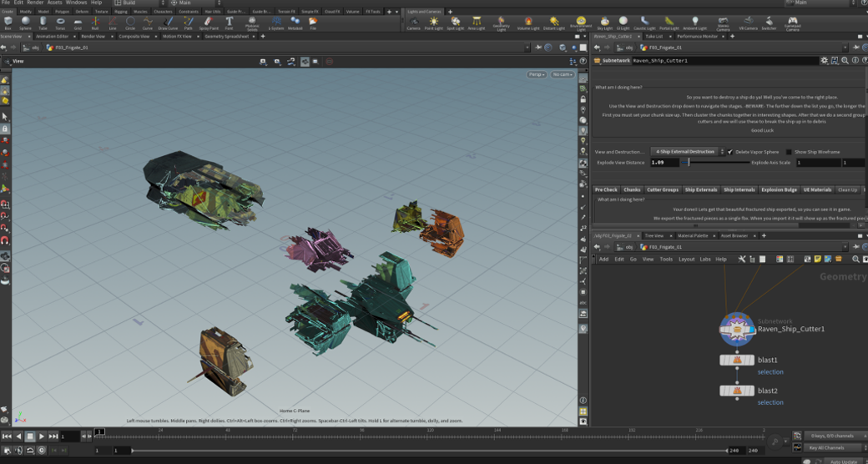This screenshot has width=868, height=464.
Task: Switch to the Ship Internals tab
Action: (739, 189)
